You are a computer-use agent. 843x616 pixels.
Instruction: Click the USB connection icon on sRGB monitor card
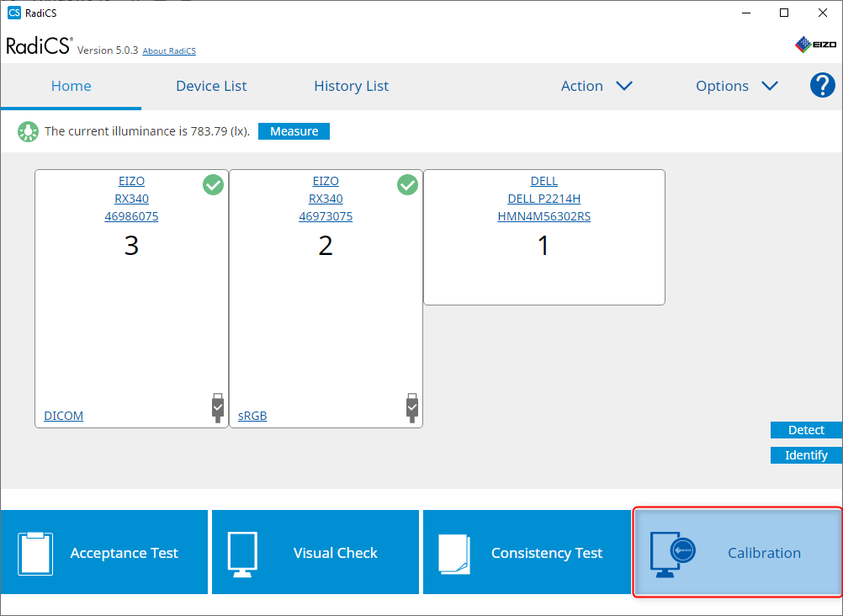coord(411,408)
